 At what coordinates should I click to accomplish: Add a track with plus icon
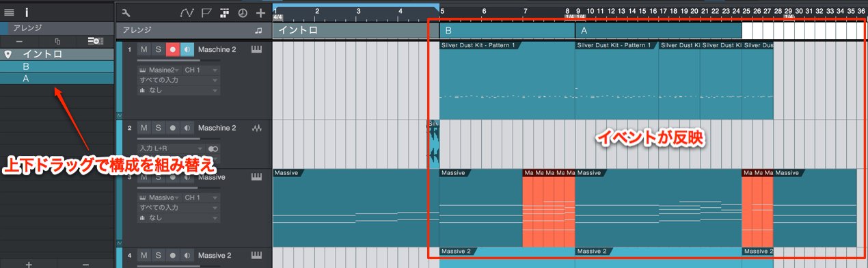[x=260, y=12]
